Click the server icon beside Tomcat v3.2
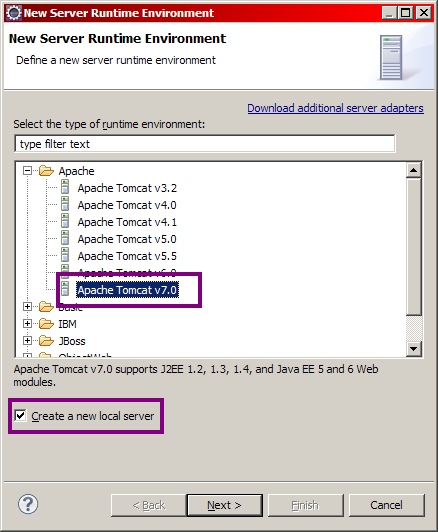 65,187
